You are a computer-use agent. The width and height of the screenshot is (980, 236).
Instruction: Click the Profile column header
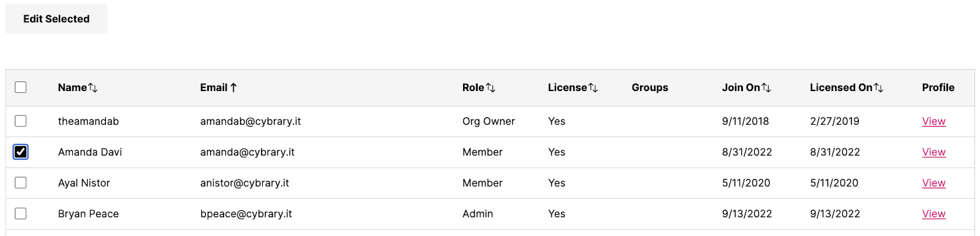938,87
